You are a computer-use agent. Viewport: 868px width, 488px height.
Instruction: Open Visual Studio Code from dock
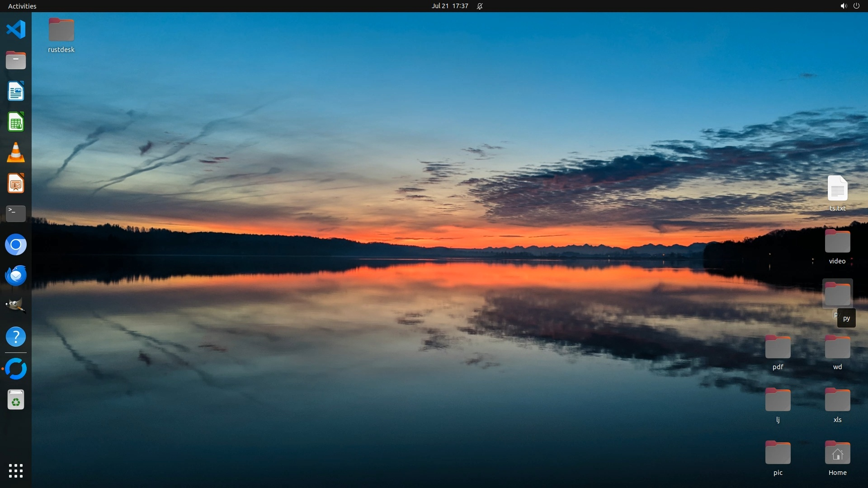coord(16,30)
